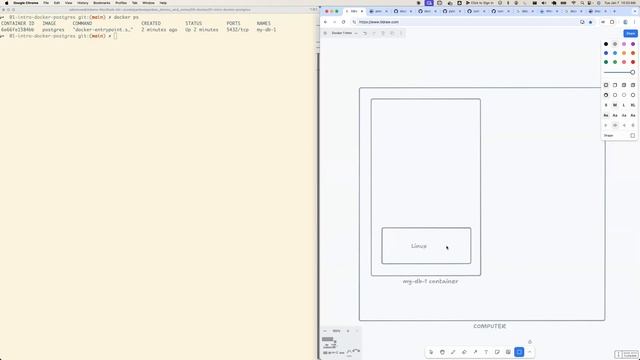The image size is (640, 360).
Task: Click the blue Share button
Action: click(x=631, y=33)
